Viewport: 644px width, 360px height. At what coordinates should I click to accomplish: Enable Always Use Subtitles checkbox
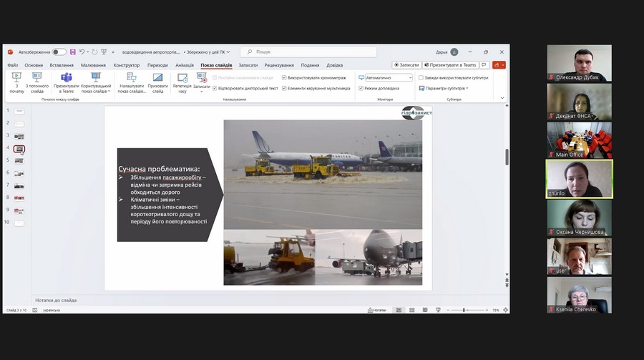tap(421, 77)
